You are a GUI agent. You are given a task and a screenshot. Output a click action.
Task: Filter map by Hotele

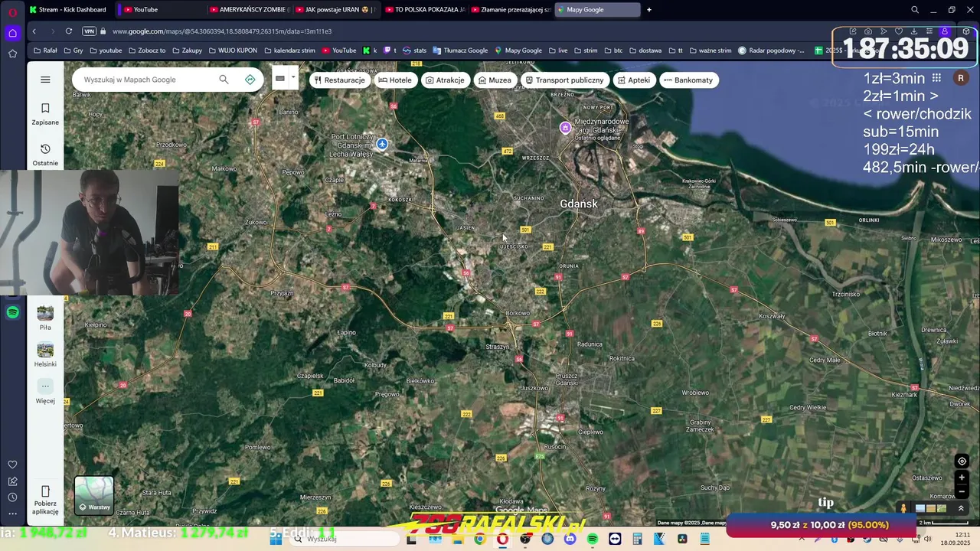coord(395,80)
